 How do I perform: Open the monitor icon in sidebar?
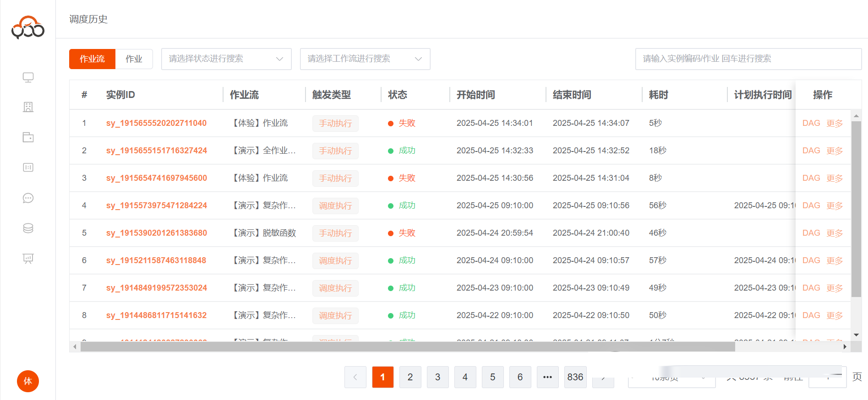[28, 77]
